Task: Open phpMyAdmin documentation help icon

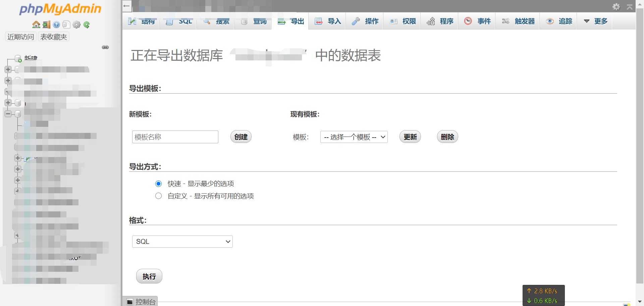Action: (56, 24)
